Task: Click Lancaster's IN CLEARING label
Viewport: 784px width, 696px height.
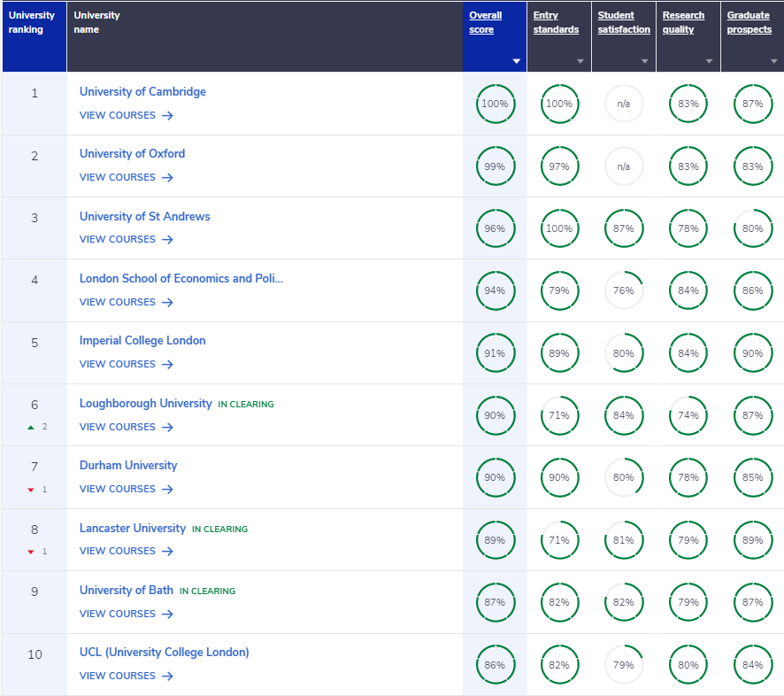Action: click(x=220, y=529)
